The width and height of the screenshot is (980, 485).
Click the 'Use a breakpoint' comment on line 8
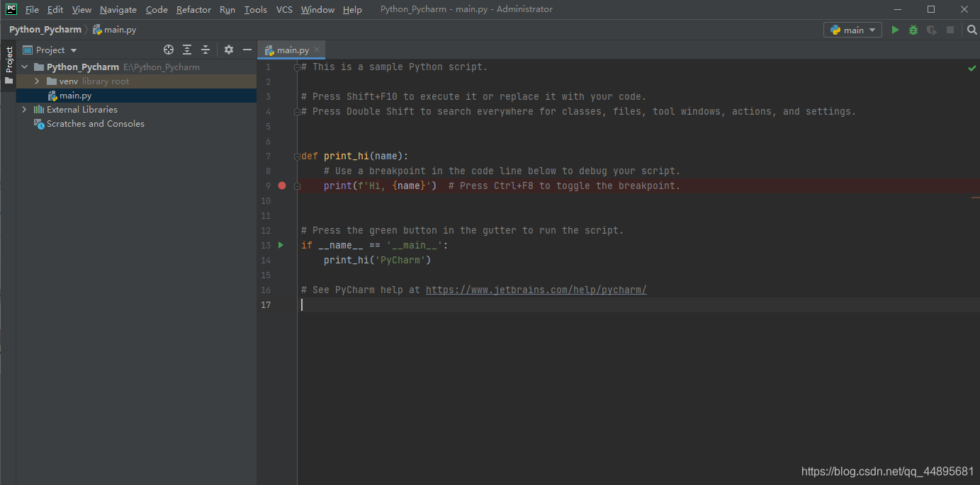(502, 171)
